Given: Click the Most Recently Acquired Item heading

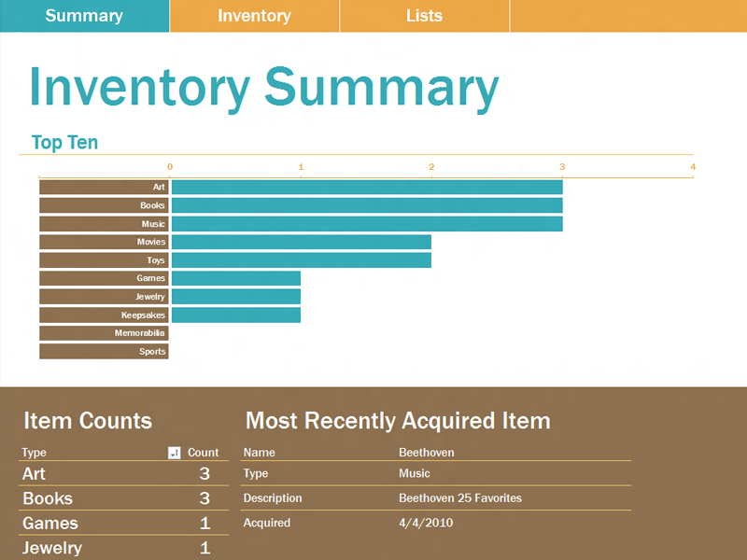Looking at the screenshot, I should click(x=398, y=421).
